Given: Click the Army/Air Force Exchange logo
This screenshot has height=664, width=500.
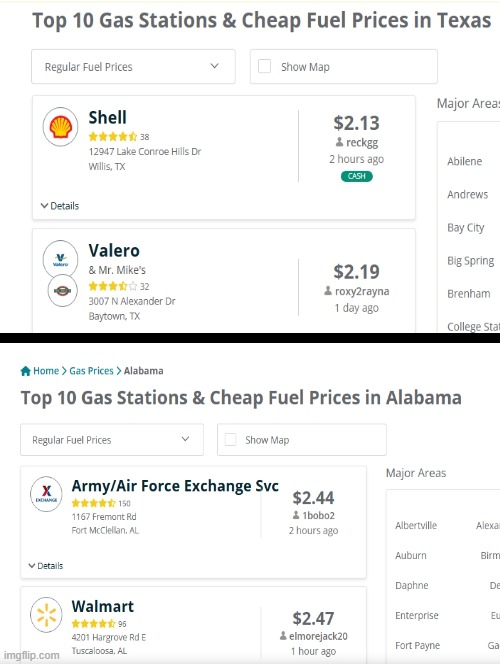Looking at the screenshot, I should click(x=46, y=494).
